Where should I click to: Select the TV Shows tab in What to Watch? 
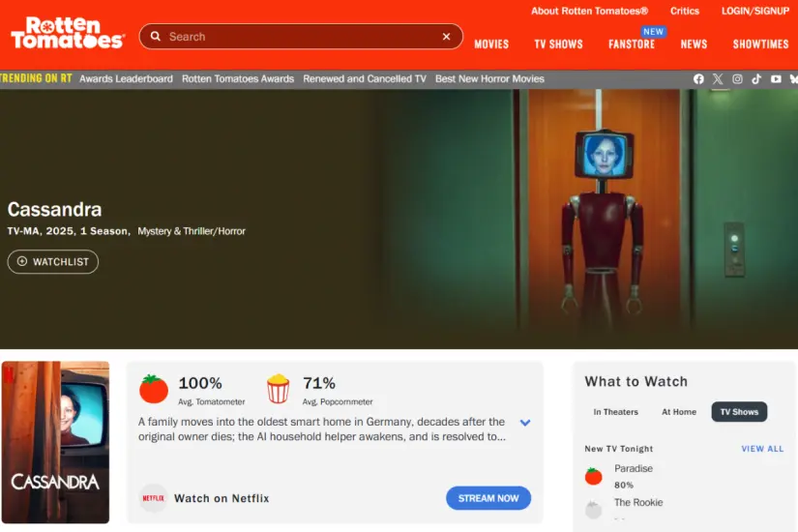(739, 412)
